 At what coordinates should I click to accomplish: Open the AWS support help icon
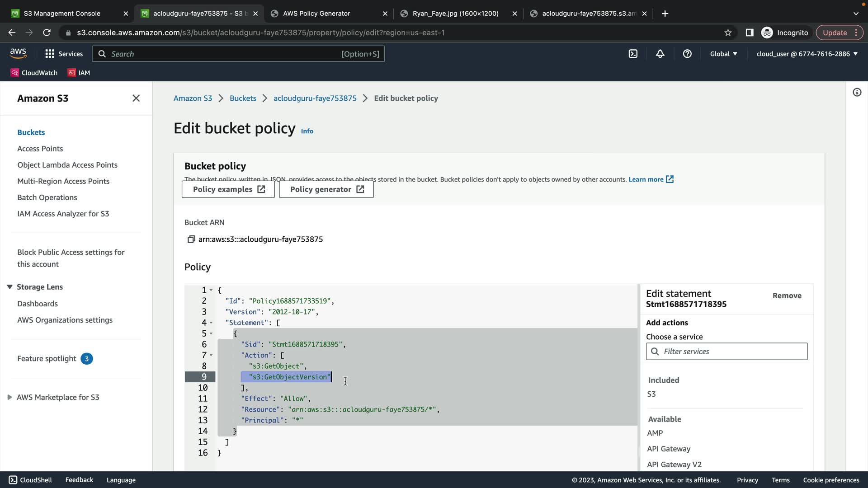(687, 54)
